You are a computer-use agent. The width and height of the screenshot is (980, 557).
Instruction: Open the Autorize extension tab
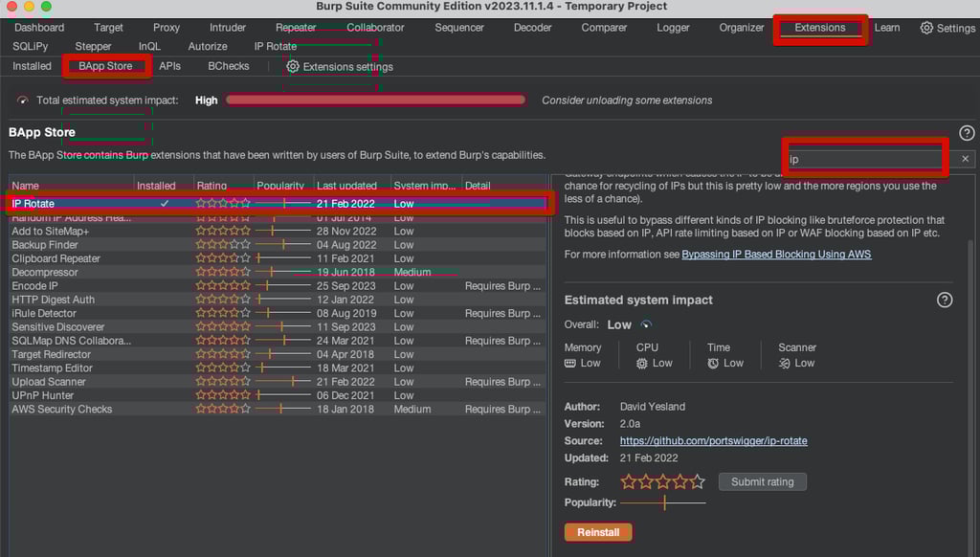click(x=208, y=46)
